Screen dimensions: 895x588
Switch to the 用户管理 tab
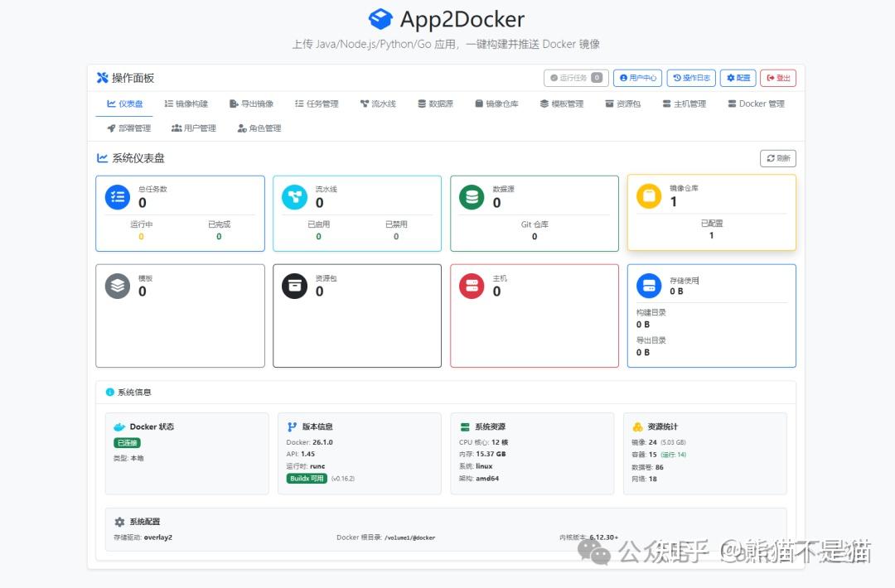coord(192,128)
